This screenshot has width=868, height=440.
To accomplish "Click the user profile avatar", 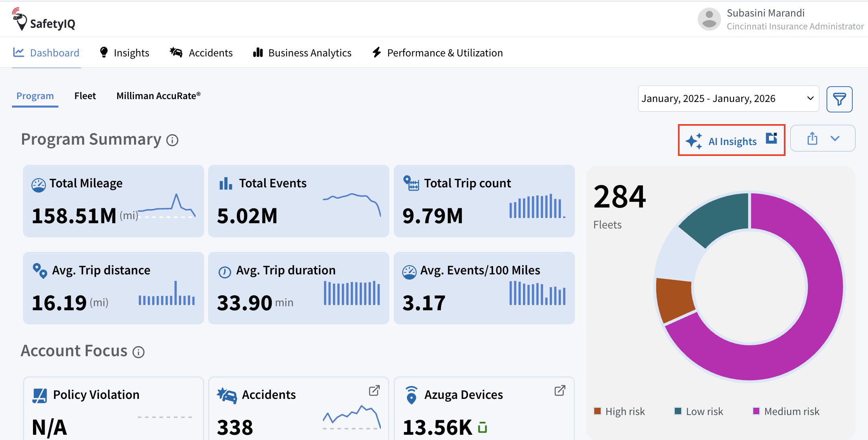I will [x=709, y=19].
